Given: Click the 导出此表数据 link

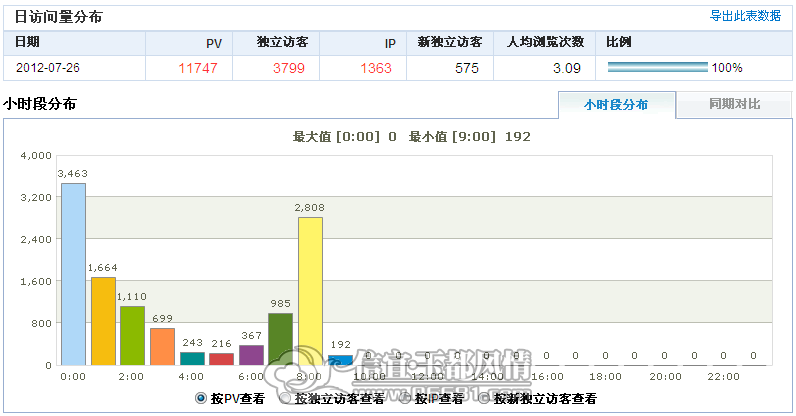Looking at the screenshot, I should pyautogui.click(x=745, y=16).
